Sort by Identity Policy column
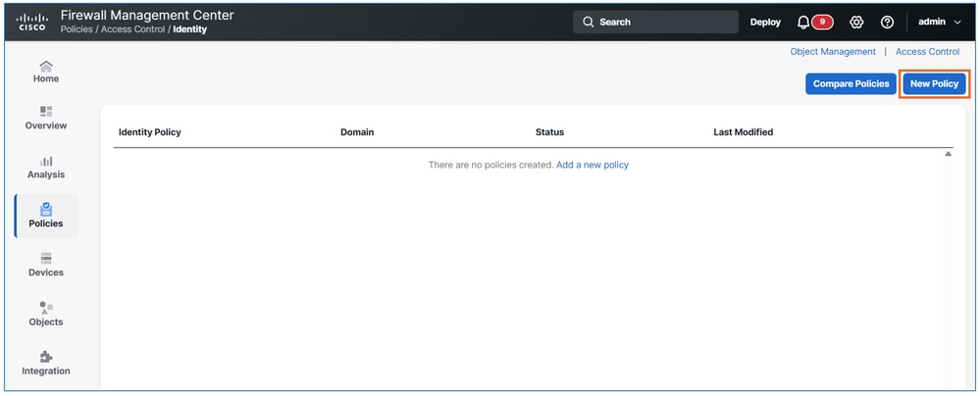This screenshot has width=980, height=396. coord(150,132)
